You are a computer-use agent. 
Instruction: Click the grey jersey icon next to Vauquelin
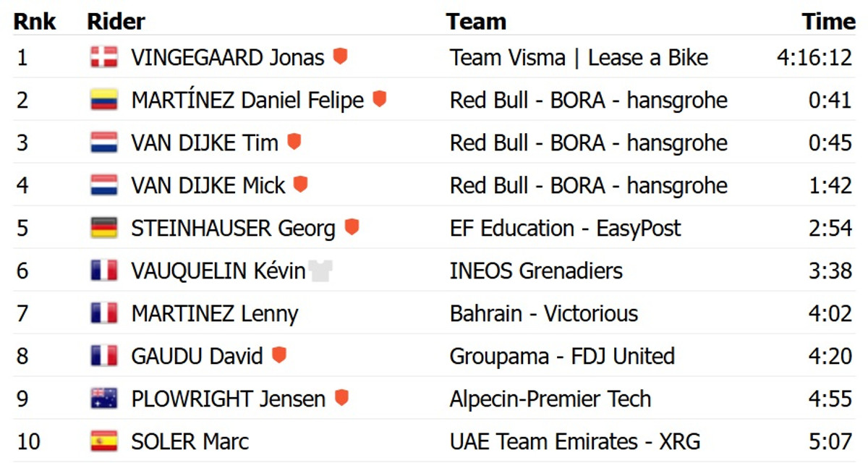320,271
